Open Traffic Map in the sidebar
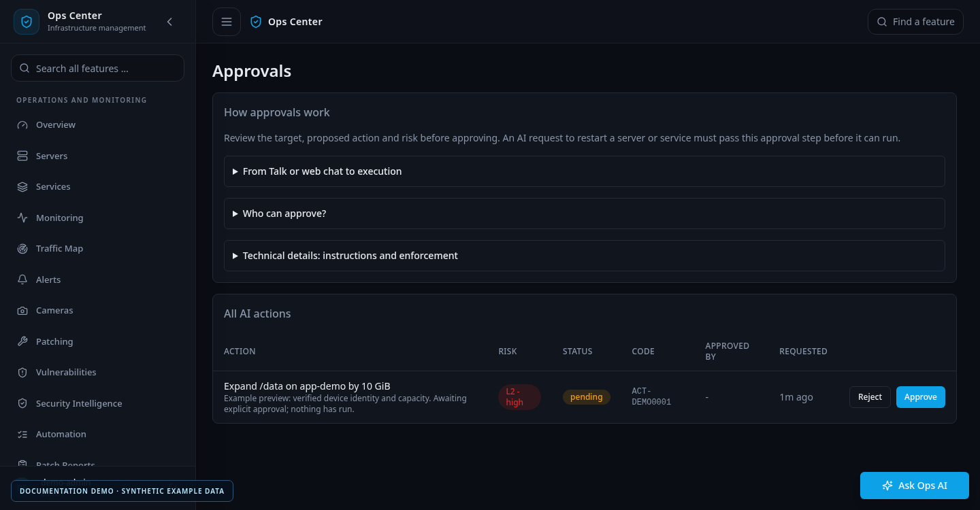 tap(97, 249)
